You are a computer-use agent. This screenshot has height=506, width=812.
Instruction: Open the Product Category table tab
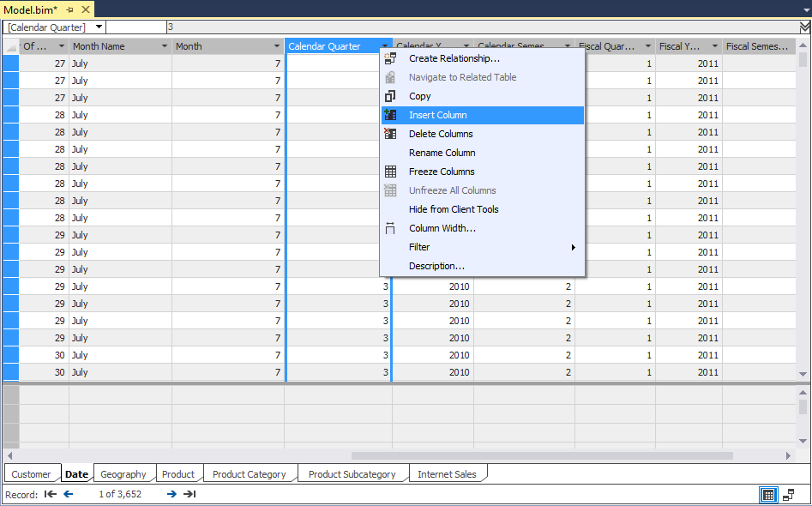[x=249, y=474]
